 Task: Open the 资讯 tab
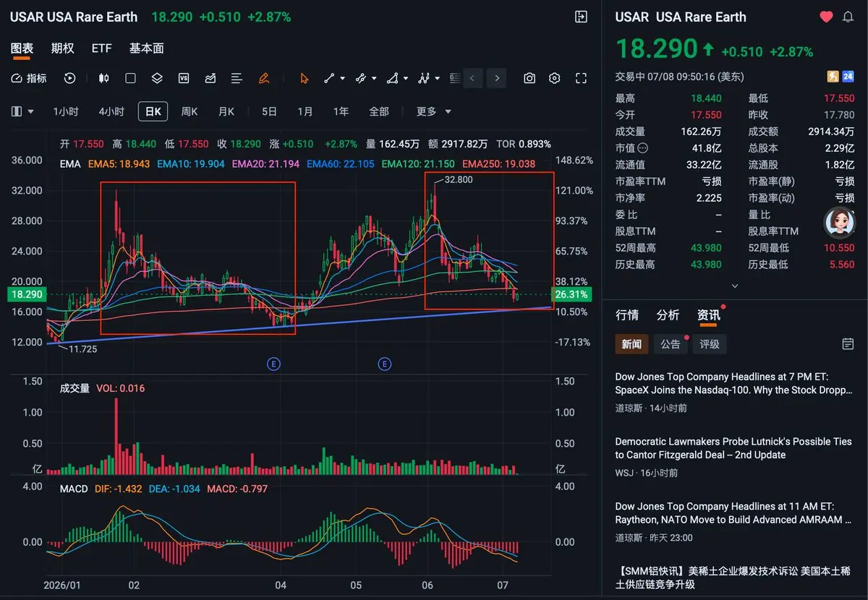708,315
